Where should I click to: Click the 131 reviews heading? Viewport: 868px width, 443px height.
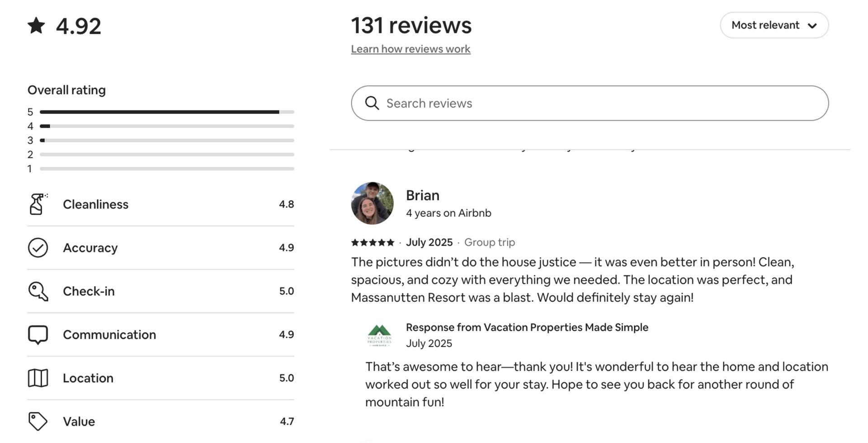pos(411,25)
